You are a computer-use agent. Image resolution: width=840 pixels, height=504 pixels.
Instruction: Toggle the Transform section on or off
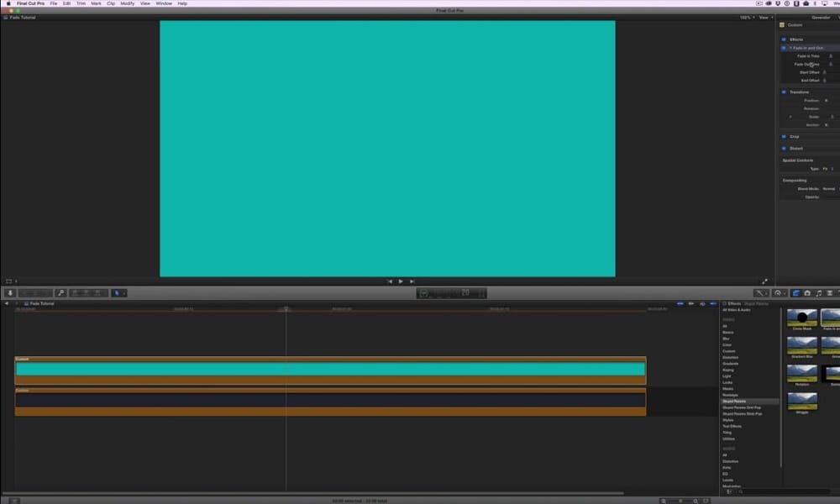[783, 92]
